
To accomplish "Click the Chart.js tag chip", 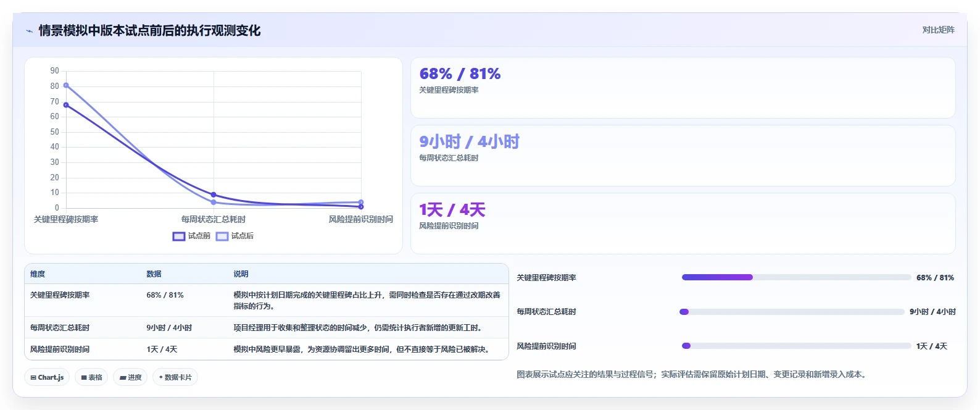I will coord(47,377).
